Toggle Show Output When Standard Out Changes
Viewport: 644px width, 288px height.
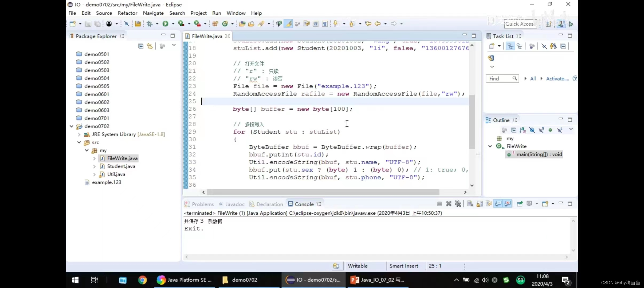point(498,204)
